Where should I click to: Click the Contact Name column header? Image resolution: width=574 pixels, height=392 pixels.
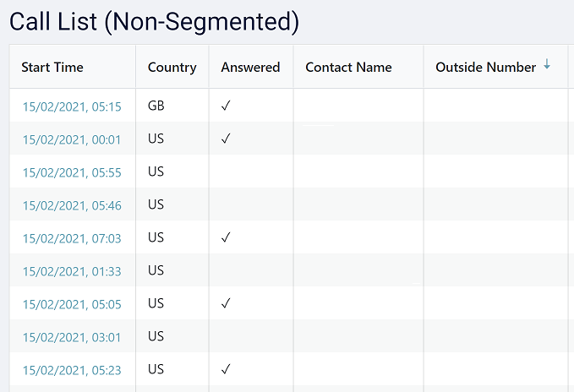pos(348,68)
